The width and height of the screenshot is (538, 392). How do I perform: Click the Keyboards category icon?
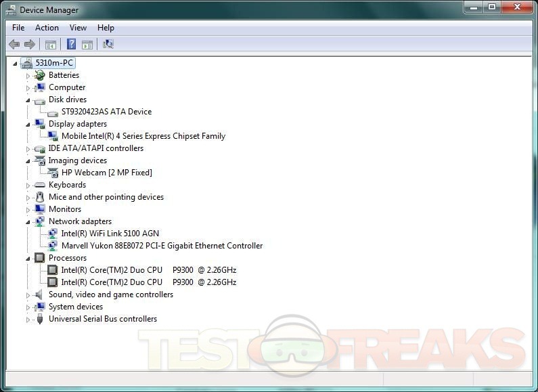40,185
